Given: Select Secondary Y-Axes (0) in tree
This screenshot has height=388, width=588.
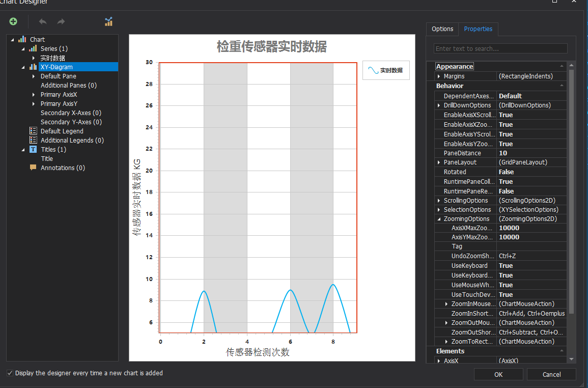Looking at the screenshot, I should tap(71, 122).
